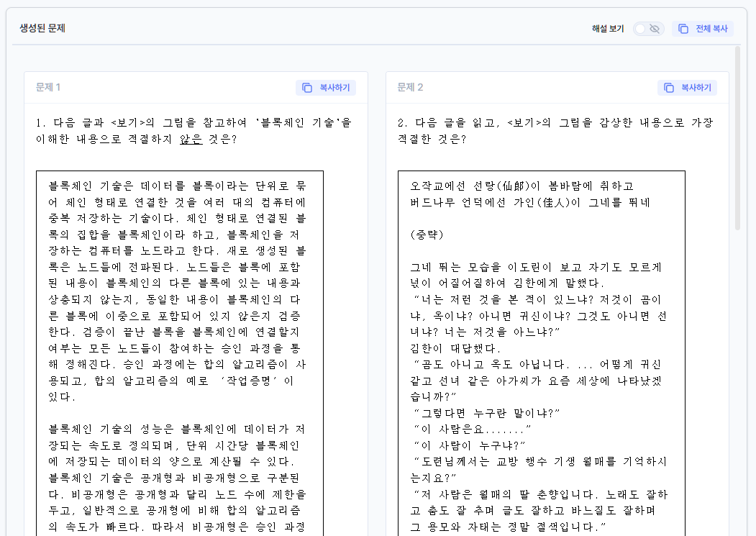756x536 pixels.
Task: Click the copy icon in 문제 2 header
Action: coord(669,88)
